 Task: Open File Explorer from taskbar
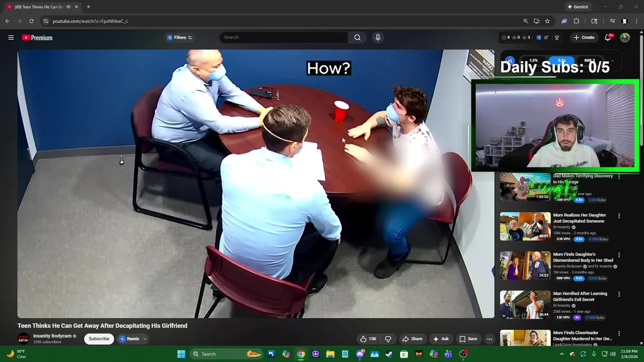point(330,354)
